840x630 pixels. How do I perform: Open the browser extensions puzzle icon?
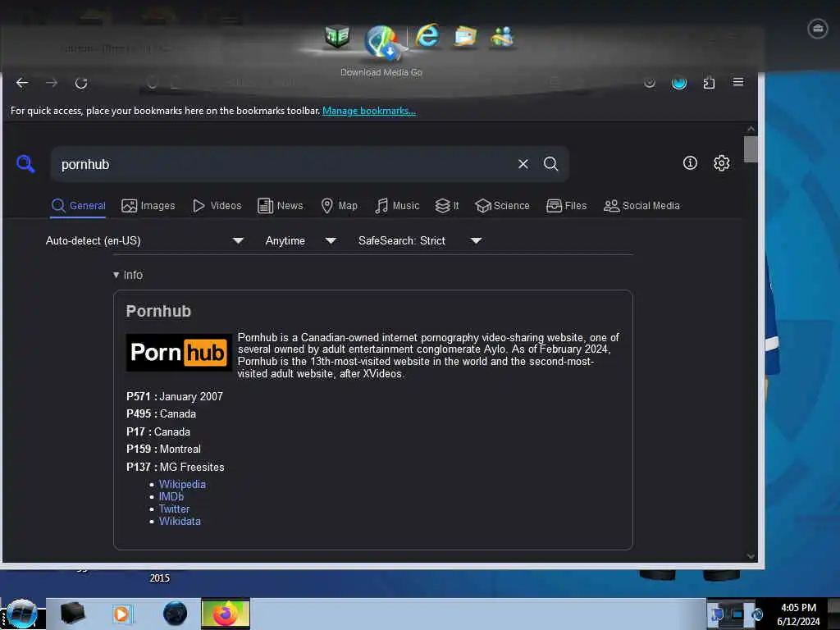[x=709, y=83]
